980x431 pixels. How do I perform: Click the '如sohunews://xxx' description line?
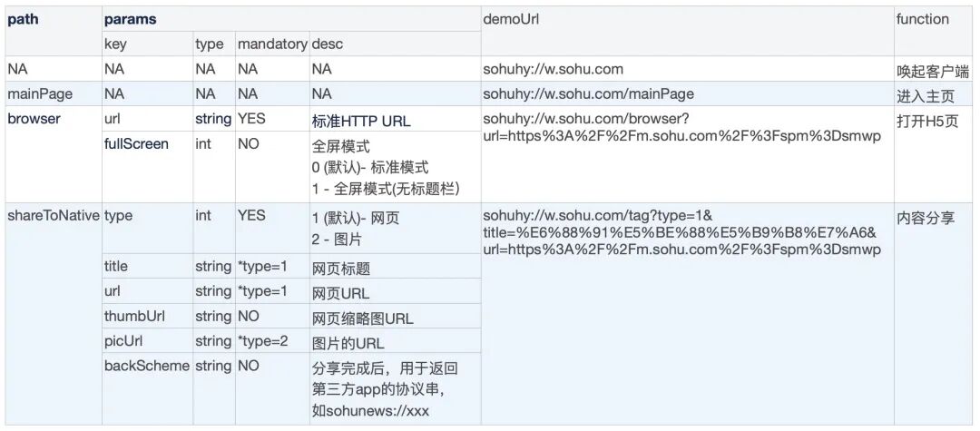tap(370, 411)
